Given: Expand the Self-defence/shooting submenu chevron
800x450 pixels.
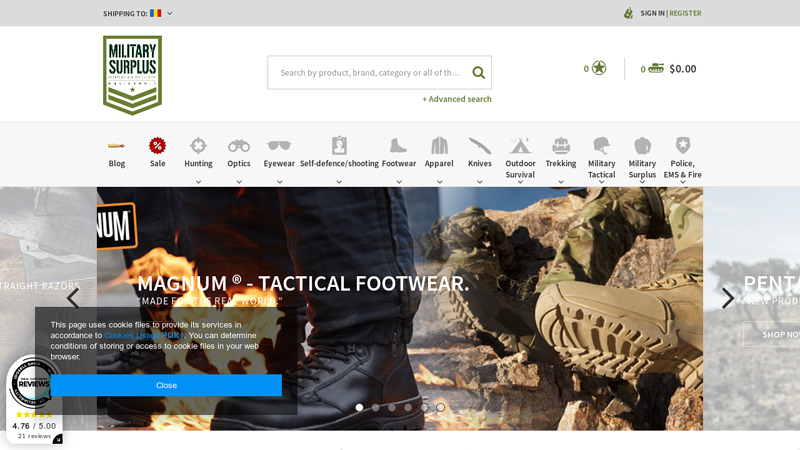Looking at the screenshot, I should tap(339, 182).
